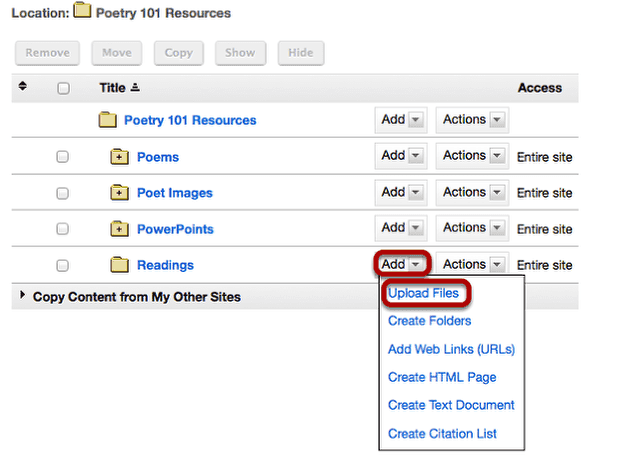Sort by the Title column arrow icon
The width and height of the screenshot is (640, 455).
[x=135, y=87]
